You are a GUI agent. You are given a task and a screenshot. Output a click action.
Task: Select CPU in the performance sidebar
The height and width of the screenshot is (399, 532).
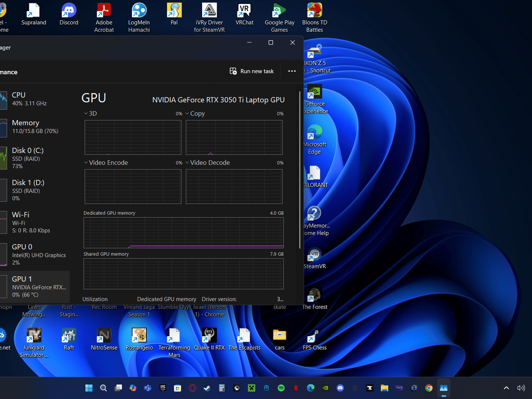35,99
